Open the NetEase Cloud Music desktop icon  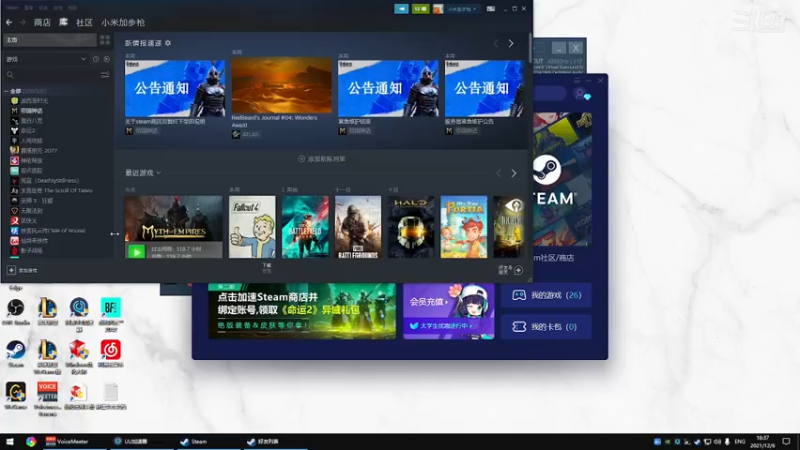pyautogui.click(x=111, y=354)
